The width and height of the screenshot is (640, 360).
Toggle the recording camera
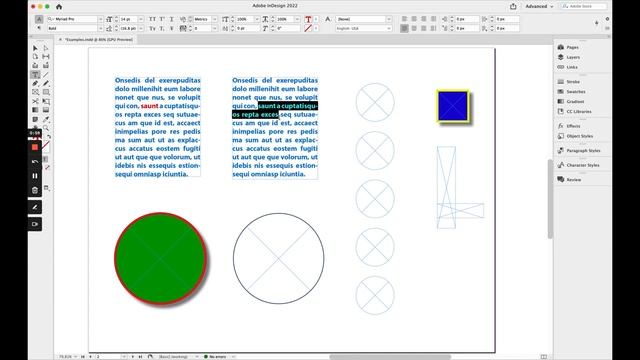pos(35,224)
